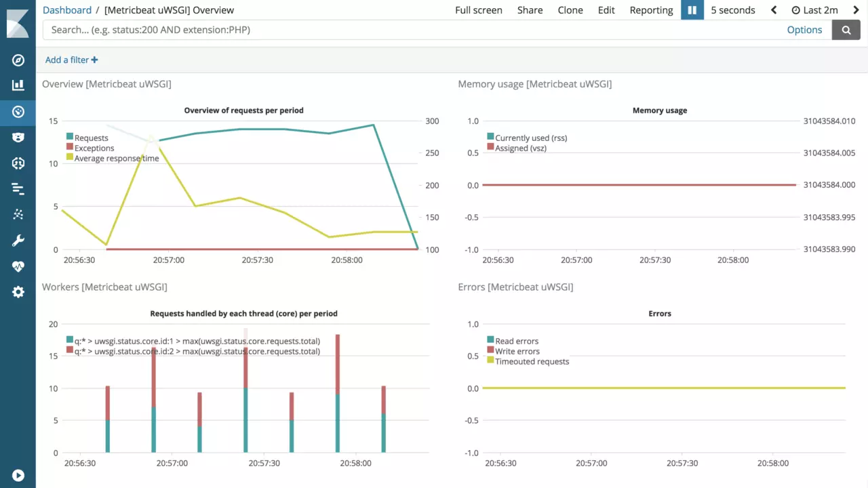Open Visualize from the bar chart icon
868x488 pixels.
pos(18,85)
